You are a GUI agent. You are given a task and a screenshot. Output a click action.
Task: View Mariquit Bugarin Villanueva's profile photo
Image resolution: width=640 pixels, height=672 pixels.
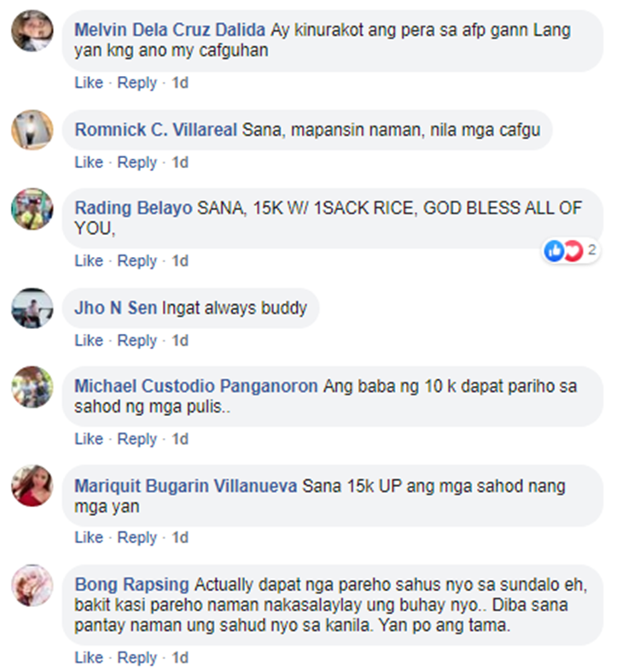pyautogui.click(x=32, y=486)
